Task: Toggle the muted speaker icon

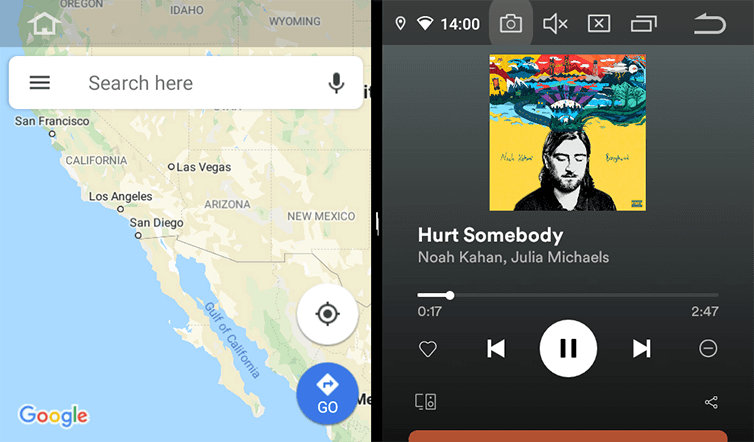Action: pos(555,24)
